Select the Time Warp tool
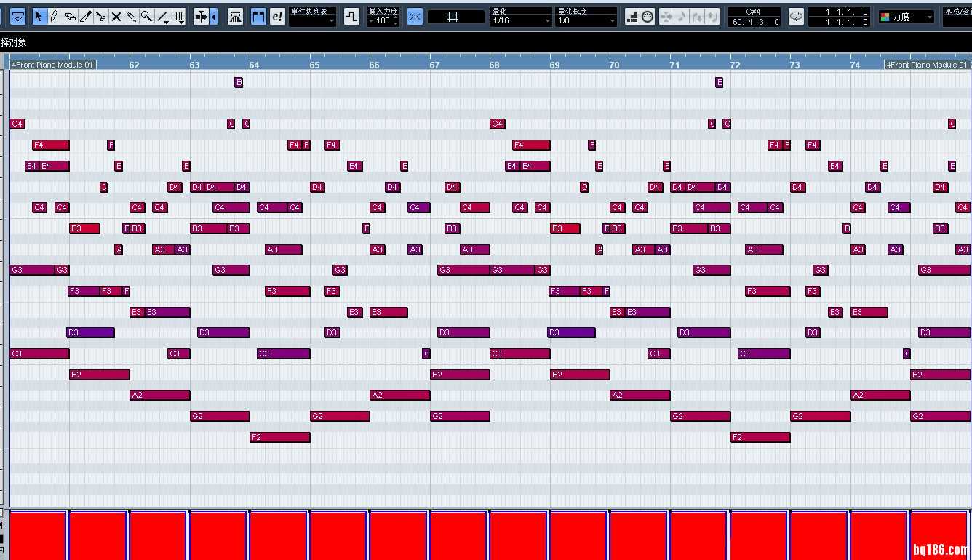The image size is (972, 560). click(x=178, y=16)
